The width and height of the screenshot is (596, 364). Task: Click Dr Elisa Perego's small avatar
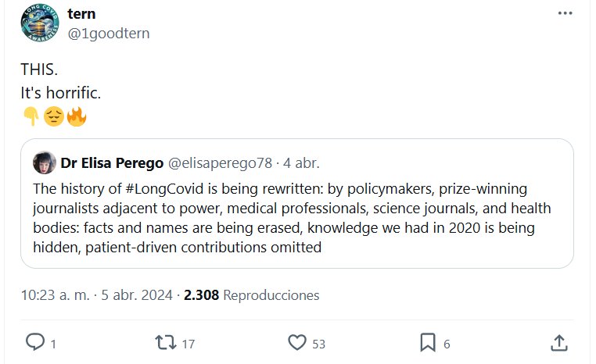[43, 162]
